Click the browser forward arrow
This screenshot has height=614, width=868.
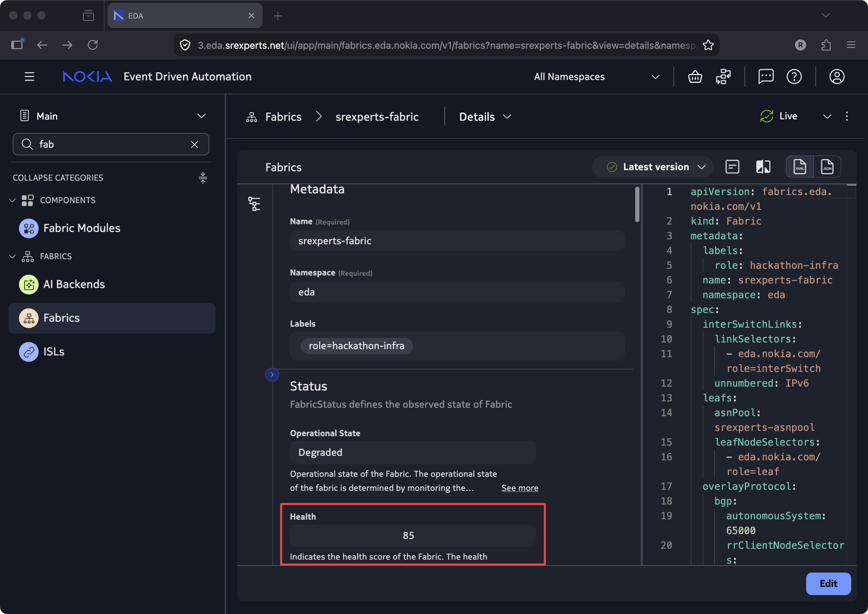67,45
